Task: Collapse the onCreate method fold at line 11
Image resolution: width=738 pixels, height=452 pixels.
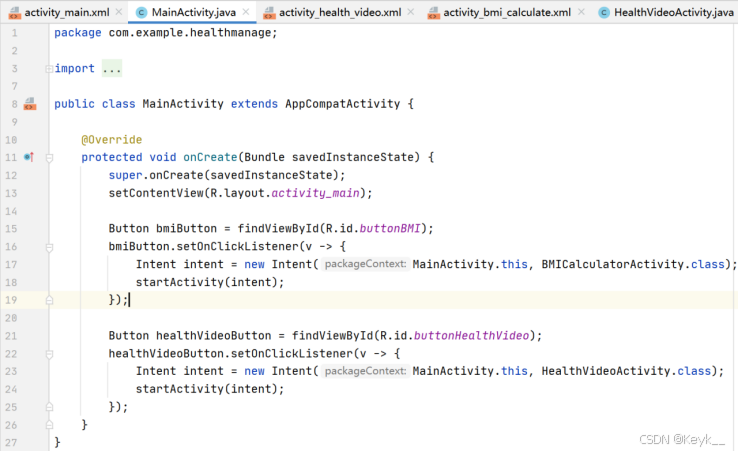Action: pos(49,158)
